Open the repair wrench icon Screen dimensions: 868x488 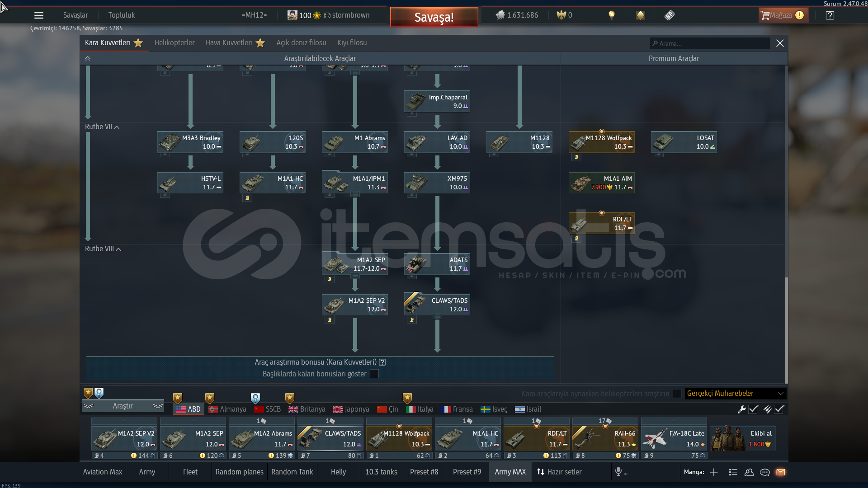[741, 409]
